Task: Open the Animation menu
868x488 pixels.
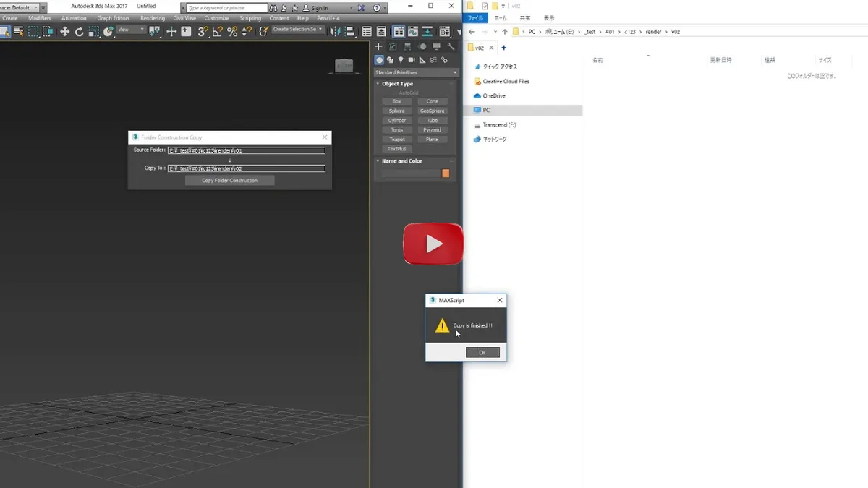Action: (x=74, y=18)
